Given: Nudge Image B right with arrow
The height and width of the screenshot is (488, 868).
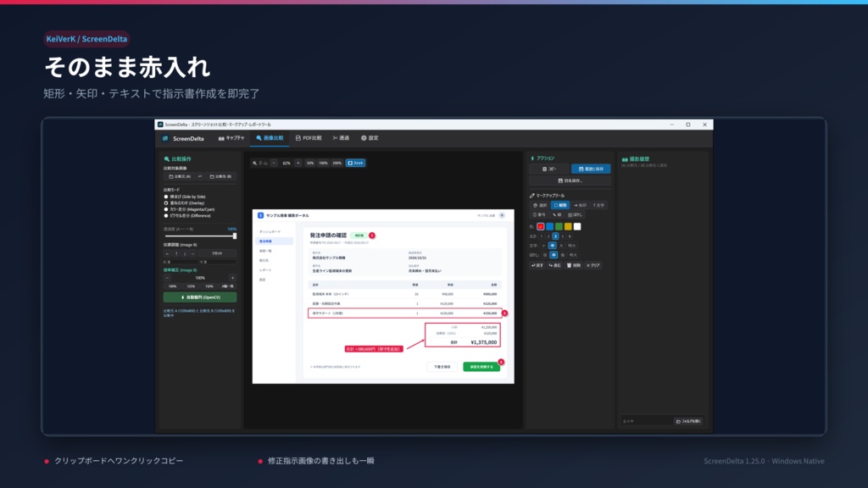Looking at the screenshot, I should pyautogui.click(x=192, y=253).
